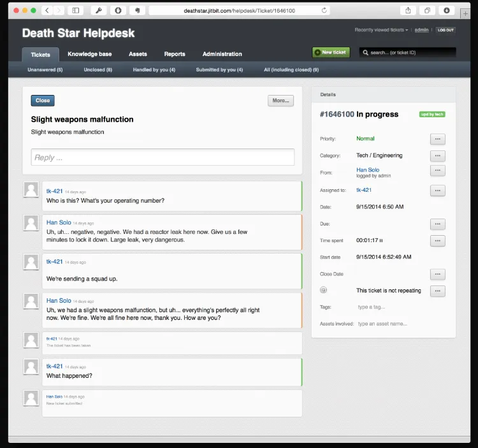This screenshot has height=448, width=478.
Task: Show all tabs icon in Safari
Action: click(428, 11)
